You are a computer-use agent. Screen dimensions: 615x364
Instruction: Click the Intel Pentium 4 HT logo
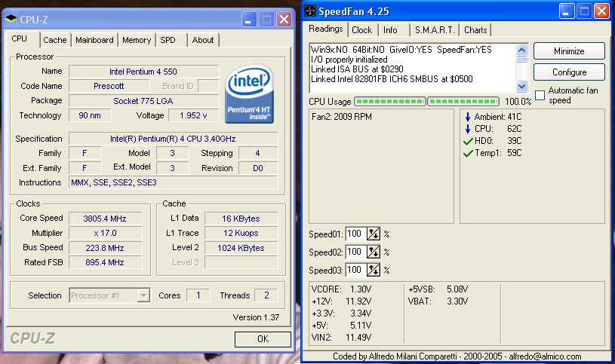(x=249, y=94)
